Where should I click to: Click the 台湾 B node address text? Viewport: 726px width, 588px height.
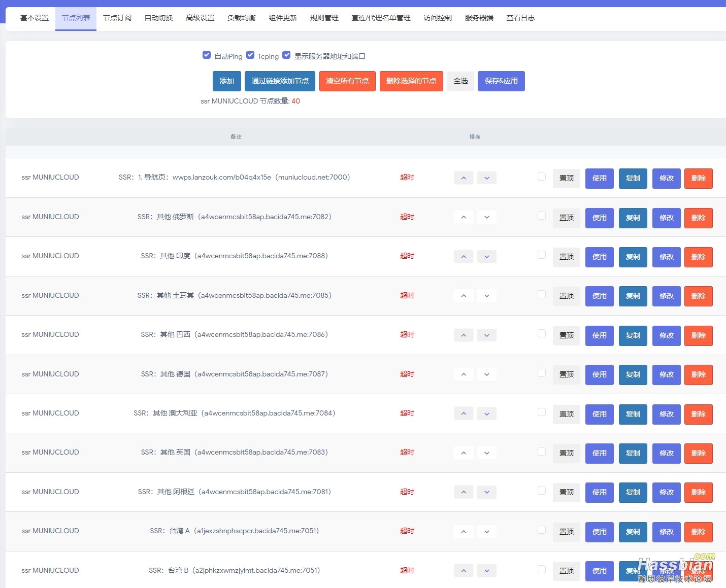[234, 570]
